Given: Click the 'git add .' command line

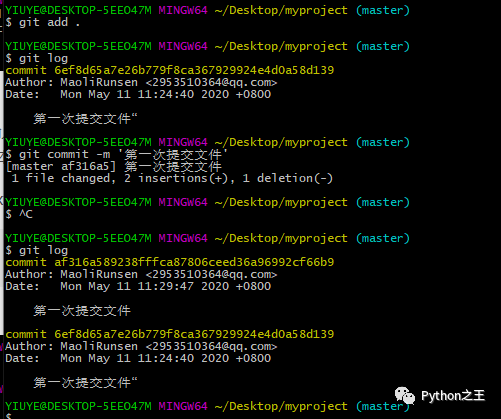Looking at the screenshot, I should (43, 23).
